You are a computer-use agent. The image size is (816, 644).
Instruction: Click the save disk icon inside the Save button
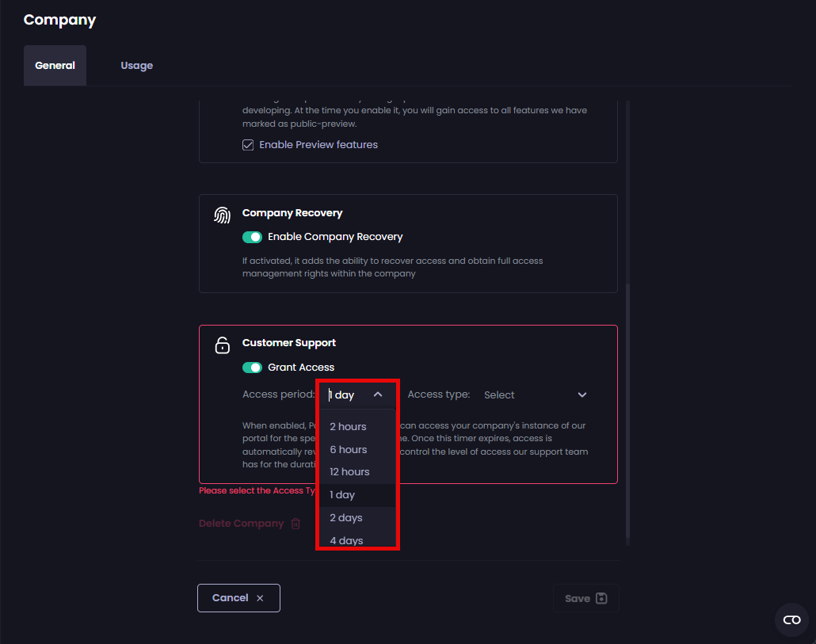[x=600, y=598]
